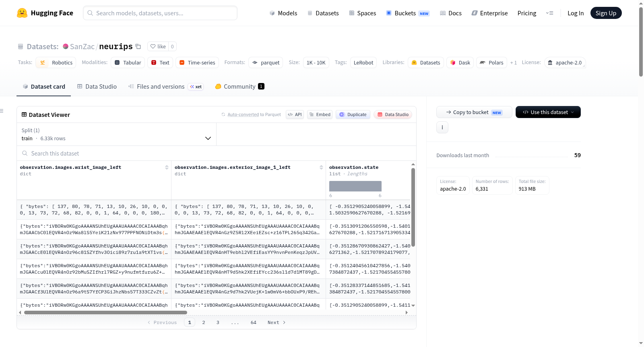The height and width of the screenshot is (347, 644).
Task: Open the three-dot options menu
Action: 442,127
